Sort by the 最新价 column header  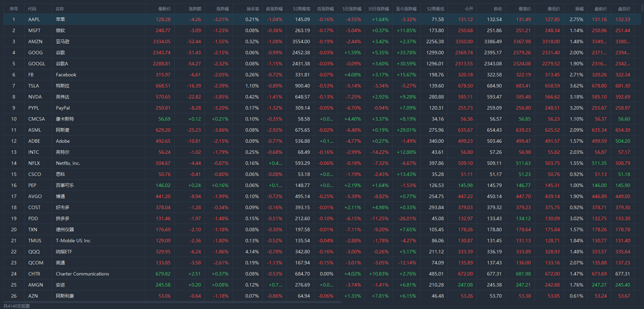coord(164,9)
